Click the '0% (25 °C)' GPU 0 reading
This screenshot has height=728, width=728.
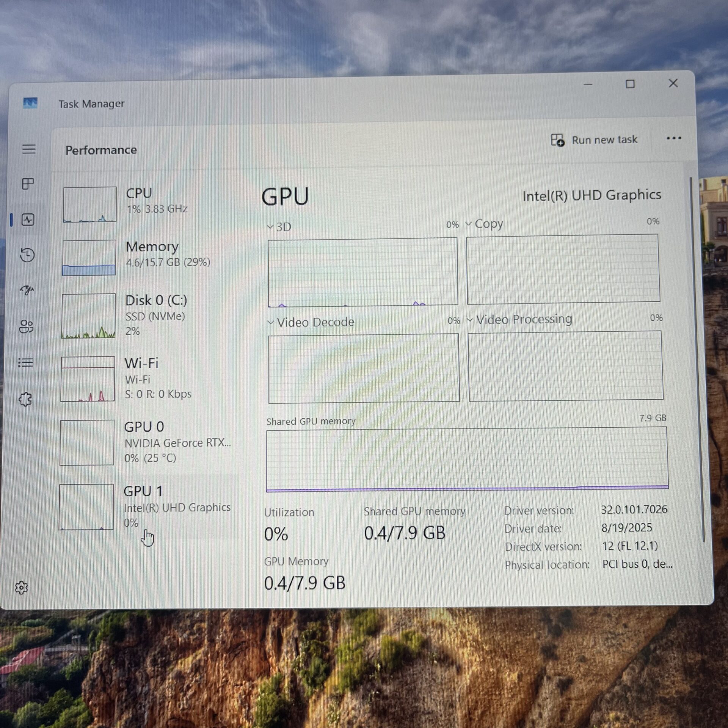tap(150, 458)
